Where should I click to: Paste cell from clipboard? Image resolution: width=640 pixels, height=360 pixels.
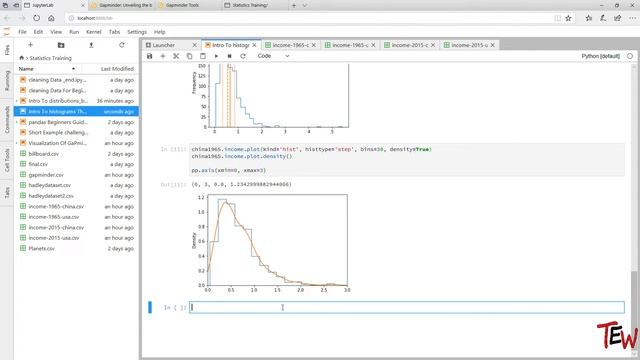(x=203, y=56)
